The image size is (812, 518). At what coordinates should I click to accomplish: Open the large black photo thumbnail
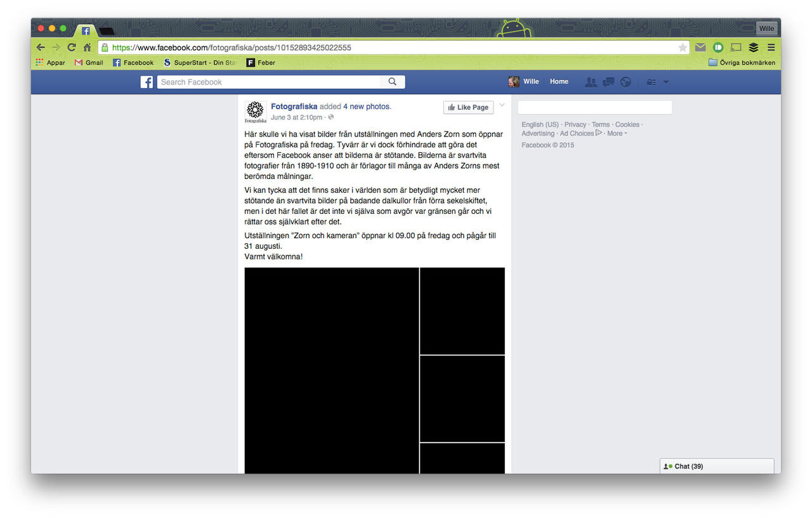[x=332, y=370]
